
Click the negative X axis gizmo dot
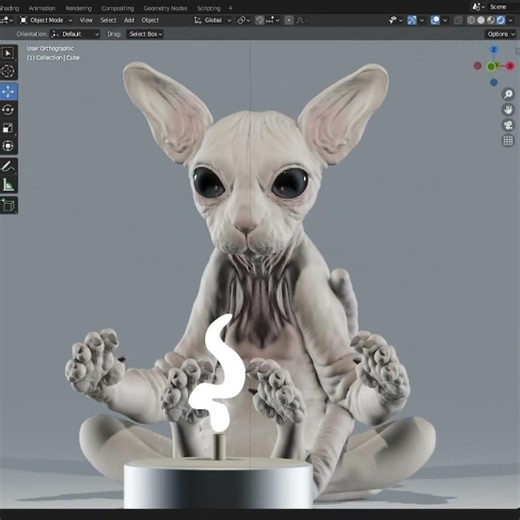(x=478, y=66)
